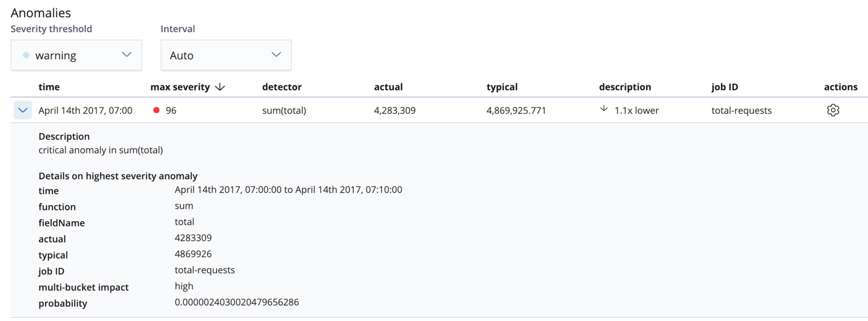Click the blue warning dot in the severity selector
This screenshot has width=868, height=321.
(x=26, y=55)
